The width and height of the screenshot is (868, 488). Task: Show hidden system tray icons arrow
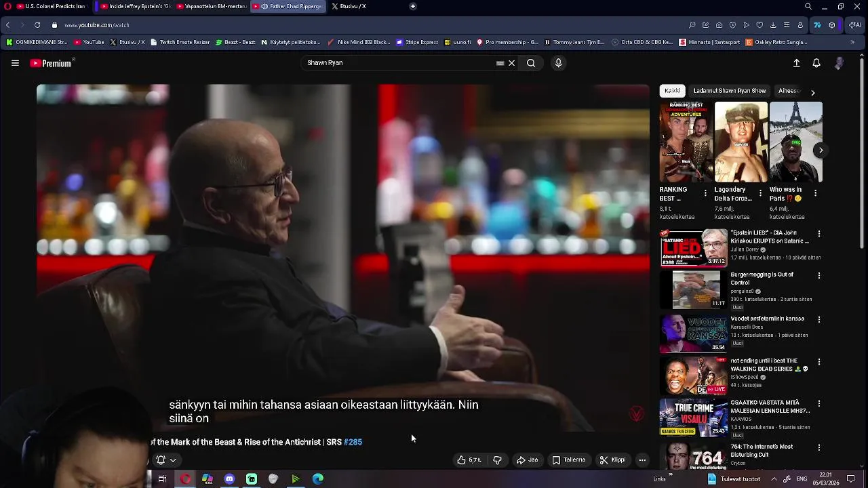(774, 479)
